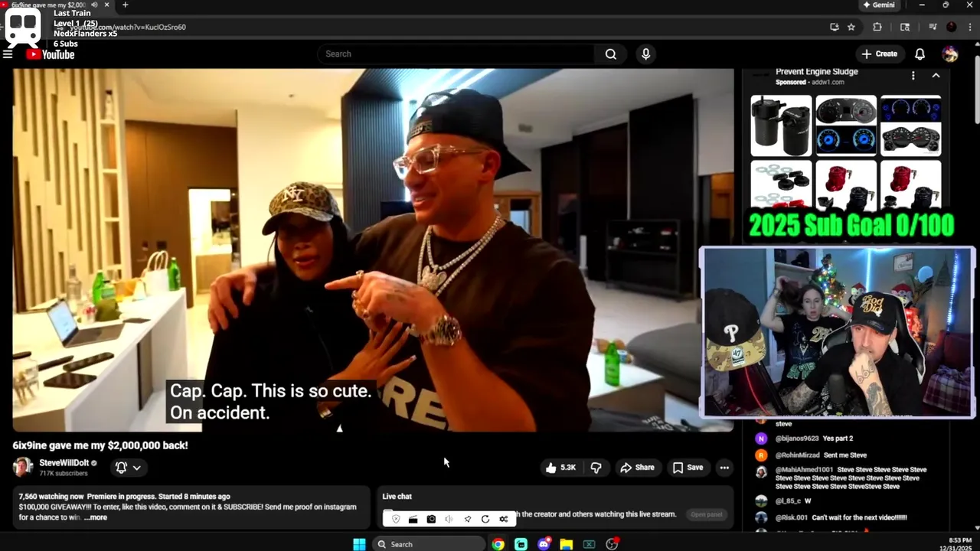The image size is (980, 551).
Task: Open Chrome extensions puzzle icon
Action: [877, 27]
